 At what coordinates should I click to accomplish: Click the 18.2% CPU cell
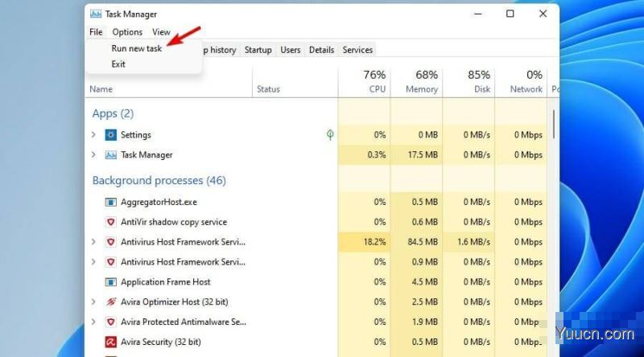pos(364,242)
